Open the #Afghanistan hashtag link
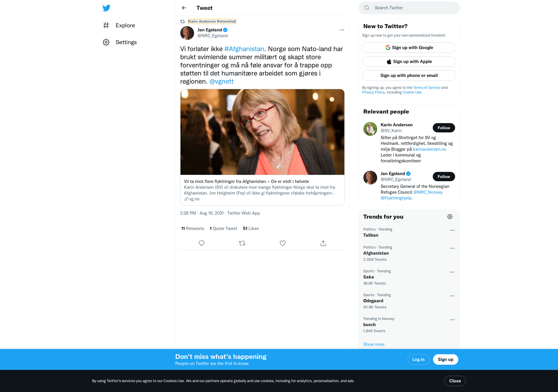558x392 pixels. click(244, 49)
